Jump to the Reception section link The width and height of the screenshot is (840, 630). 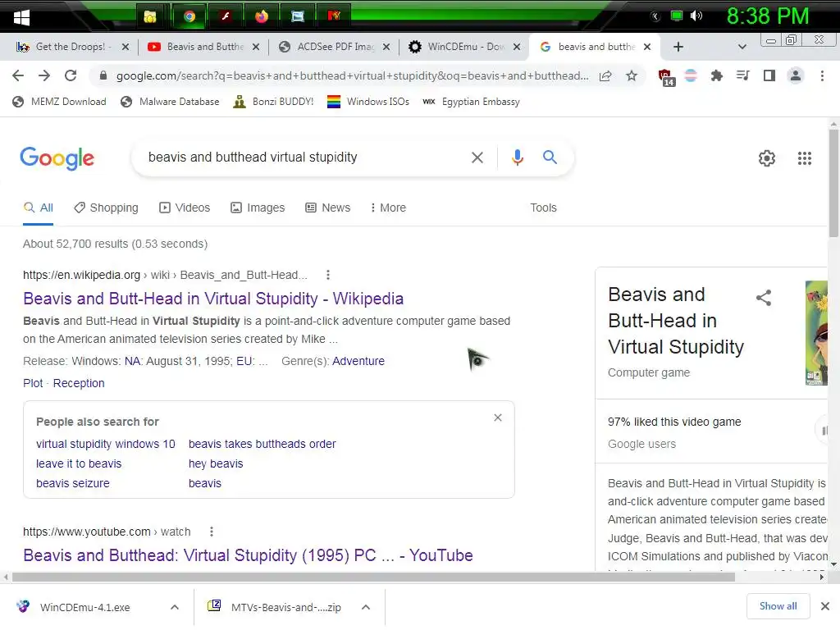[x=79, y=383]
